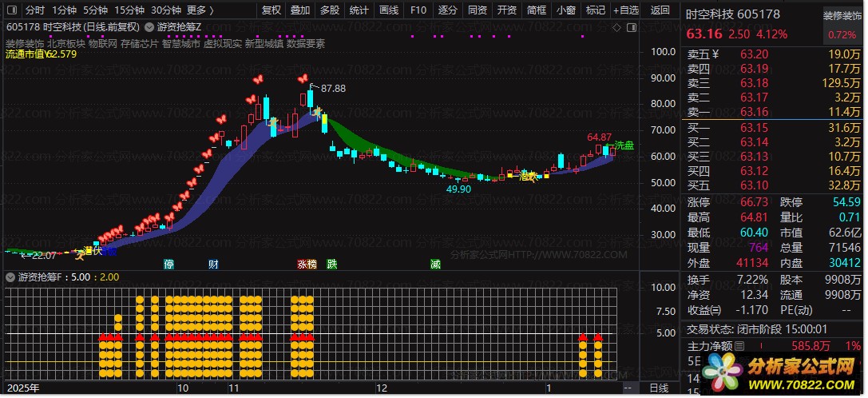This screenshot has height=398, width=868.
Task: Open the 小窗 mini window
Action: (565, 10)
